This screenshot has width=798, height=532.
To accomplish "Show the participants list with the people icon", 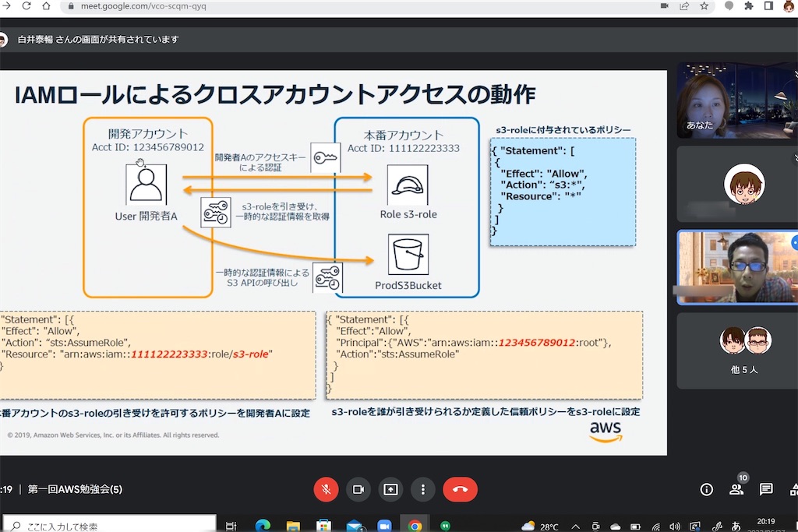I will (x=736, y=489).
